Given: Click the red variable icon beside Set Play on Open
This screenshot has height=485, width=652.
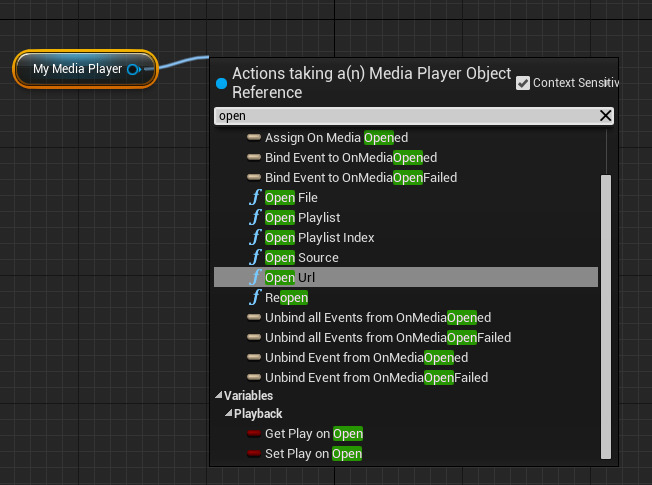Looking at the screenshot, I should coord(254,453).
